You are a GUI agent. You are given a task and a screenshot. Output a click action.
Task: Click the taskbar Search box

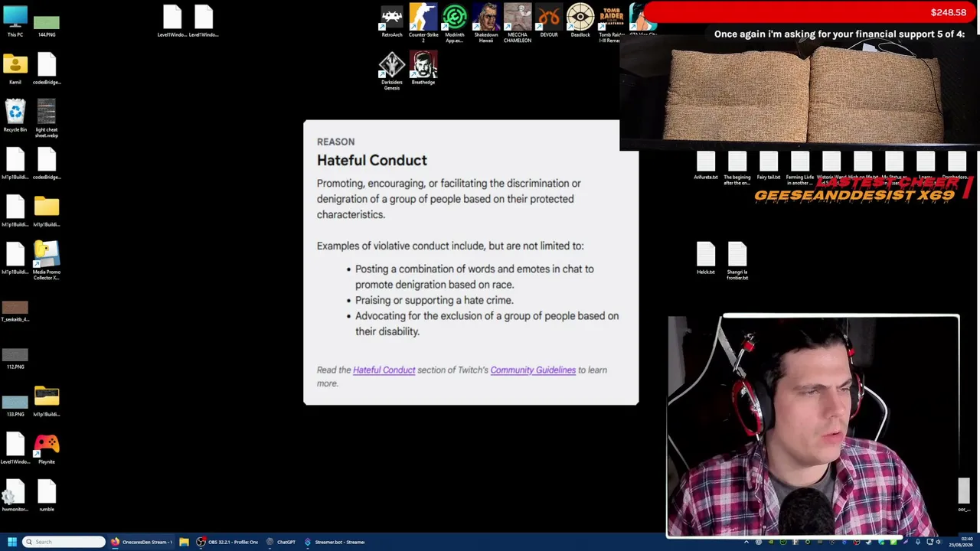pos(64,542)
